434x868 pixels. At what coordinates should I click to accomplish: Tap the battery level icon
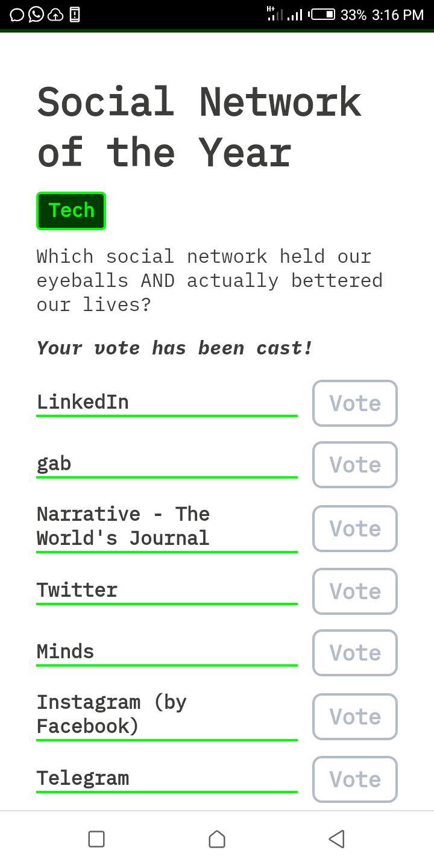pos(322,14)
